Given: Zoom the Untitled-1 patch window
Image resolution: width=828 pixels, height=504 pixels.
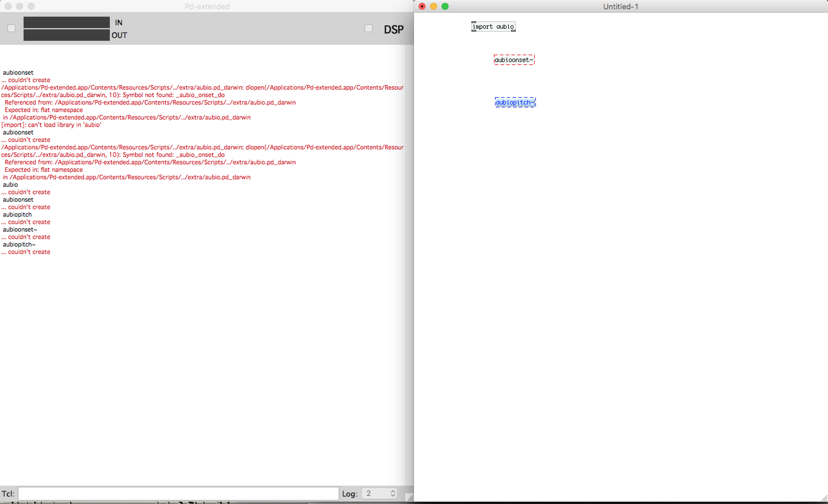Looking at the screenshot, I should (445, 6).
